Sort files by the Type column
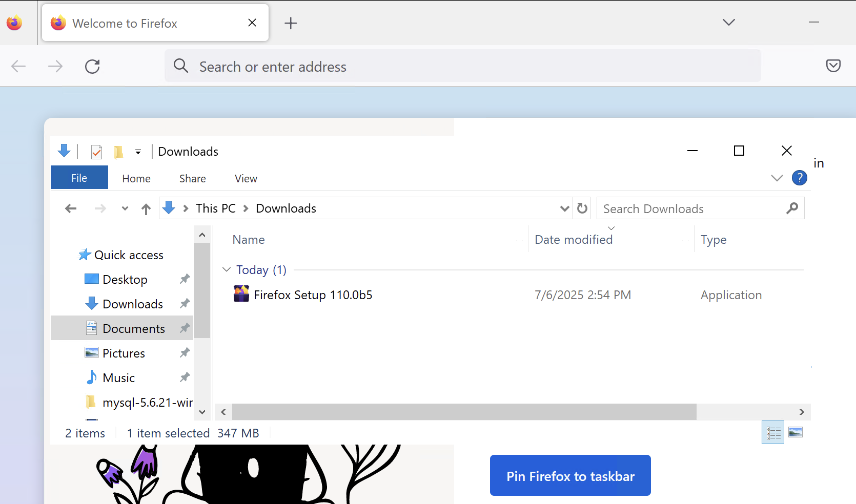This screenshot has width=856, height=504. coord(714,240)
